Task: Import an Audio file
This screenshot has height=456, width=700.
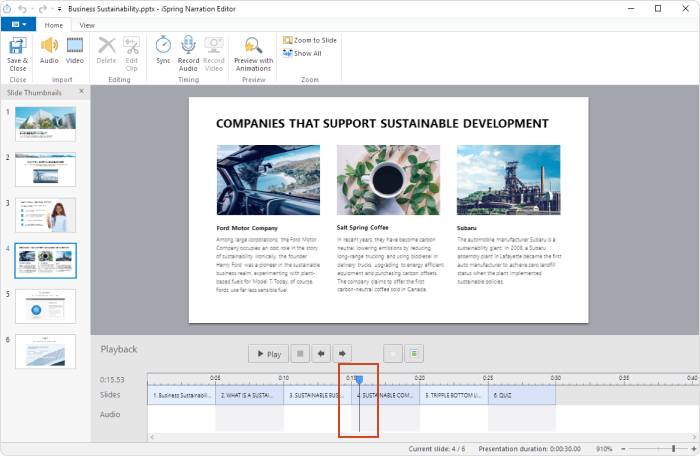Action: 49,50
